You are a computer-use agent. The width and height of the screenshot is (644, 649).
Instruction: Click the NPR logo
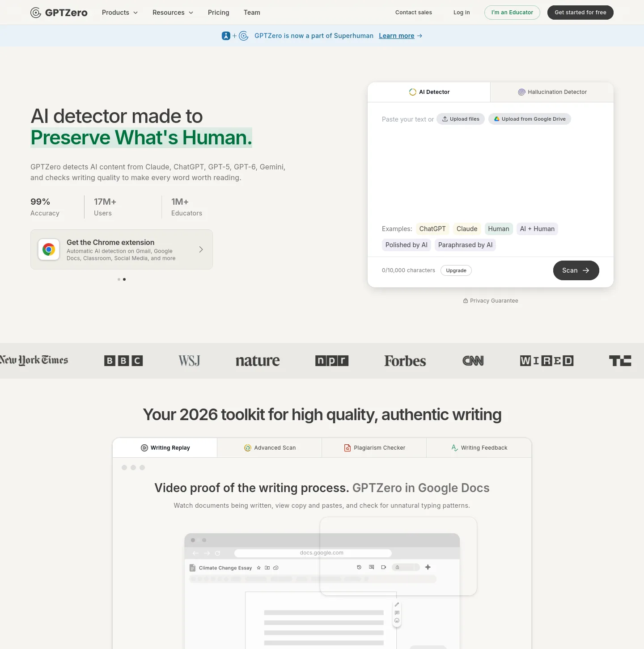click(x=332, y=361)
